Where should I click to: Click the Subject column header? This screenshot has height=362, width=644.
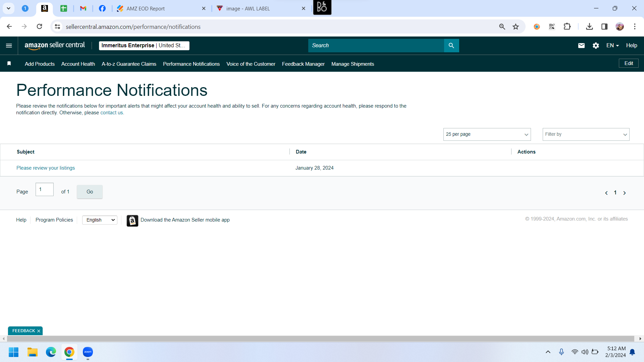(25, 152)
